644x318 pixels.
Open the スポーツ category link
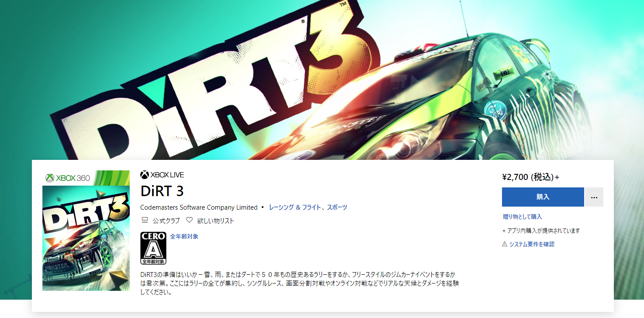pyautogui.click(x=337, y=207)
